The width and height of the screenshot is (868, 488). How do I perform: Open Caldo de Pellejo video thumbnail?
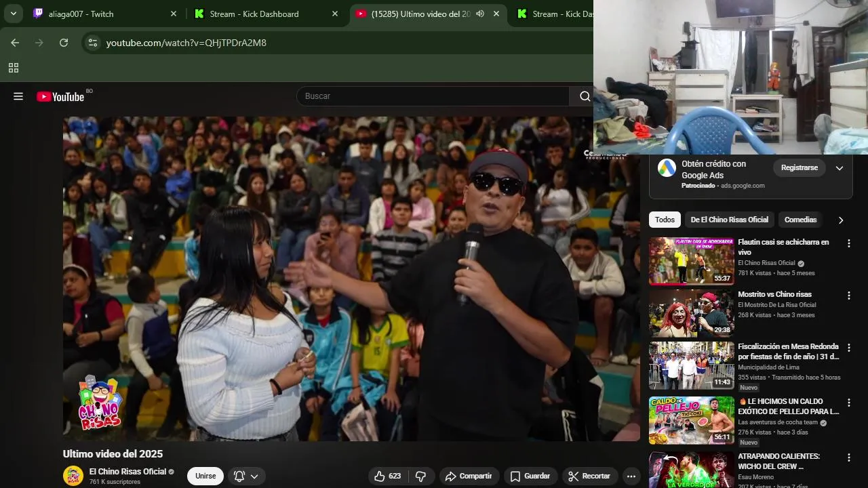click(692, 420)
